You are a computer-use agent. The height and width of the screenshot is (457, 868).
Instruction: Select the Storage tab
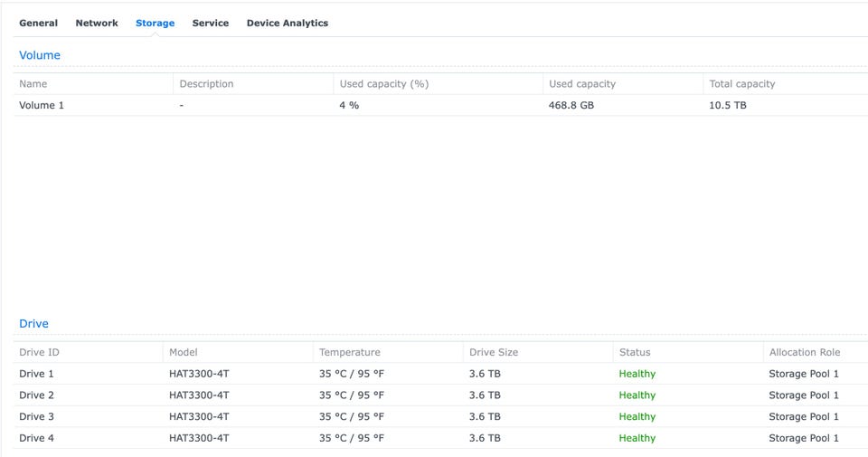[155, 23]
